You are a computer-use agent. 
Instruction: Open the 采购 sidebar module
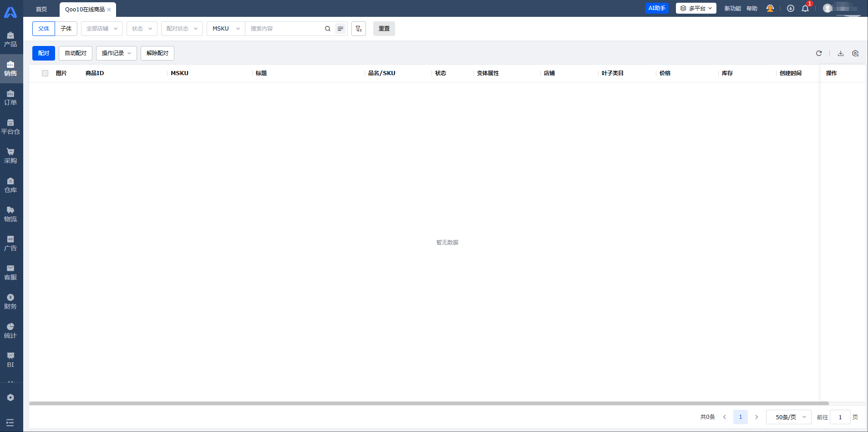coord(10,156)
